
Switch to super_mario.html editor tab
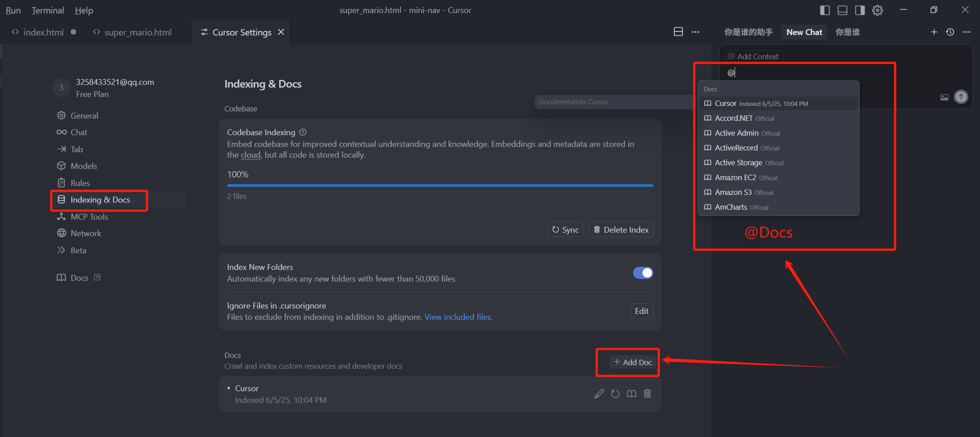[137, 32]
